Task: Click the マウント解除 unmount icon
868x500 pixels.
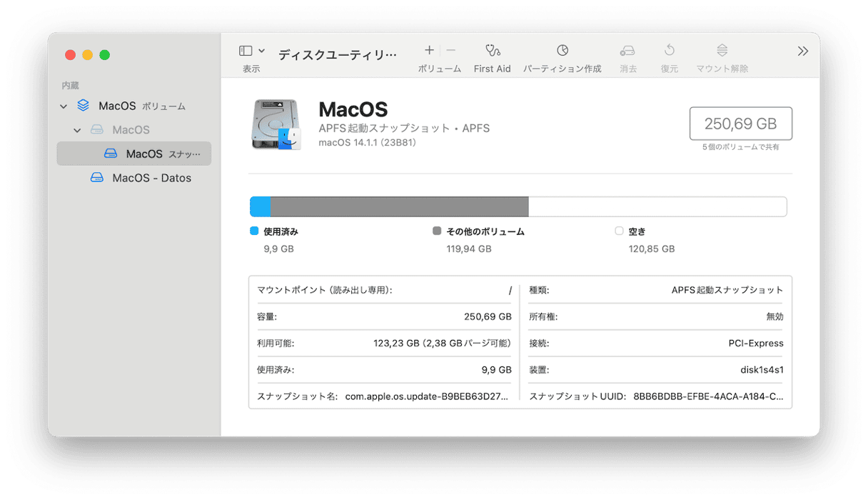Action: click(722, 50)
